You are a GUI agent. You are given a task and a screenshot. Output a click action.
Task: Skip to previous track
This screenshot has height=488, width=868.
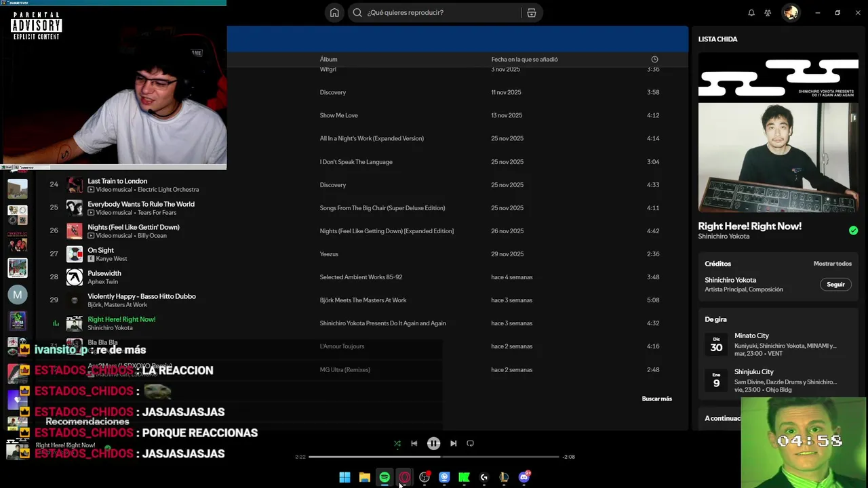point(414,443)
